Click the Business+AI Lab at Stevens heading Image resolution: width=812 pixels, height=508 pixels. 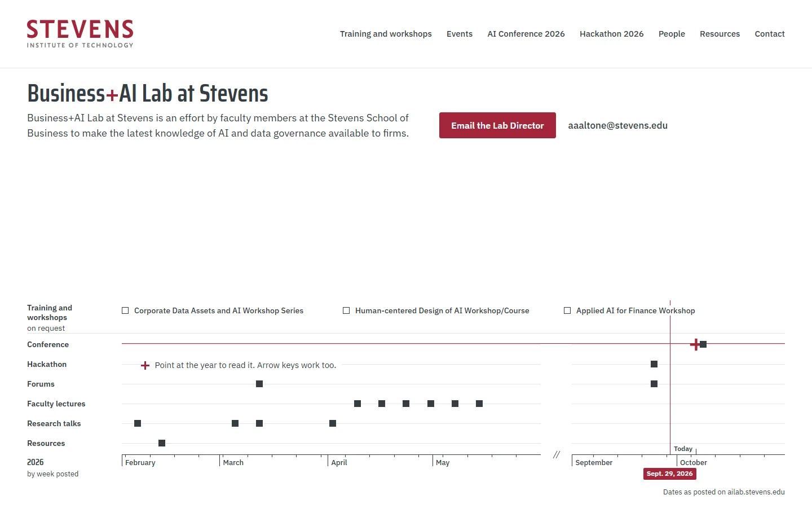[x=148, y=93]
